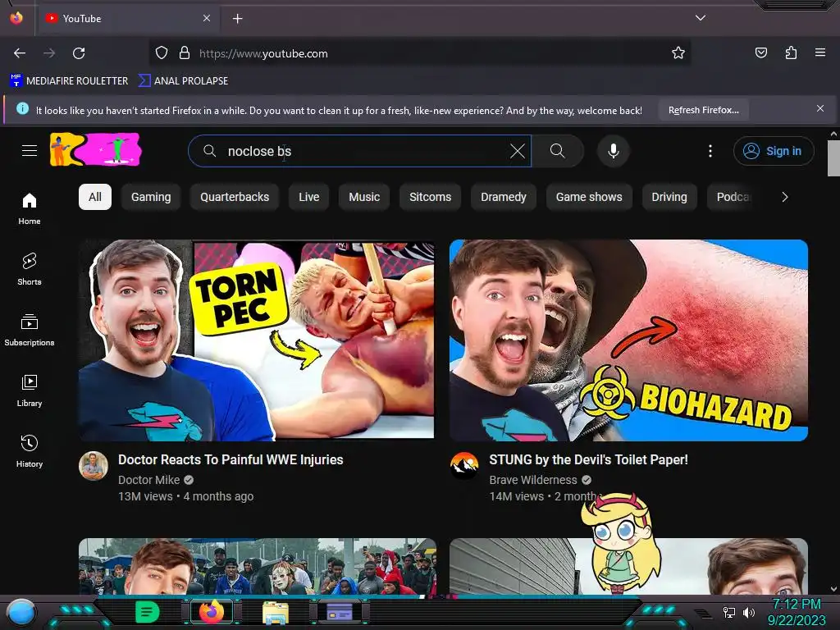
Task: Dismiss the Firefox refresh notification bar
Action: coord(820,109)
